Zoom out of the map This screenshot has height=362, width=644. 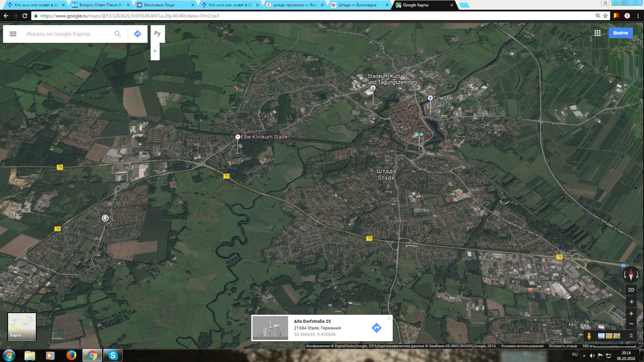631,324
